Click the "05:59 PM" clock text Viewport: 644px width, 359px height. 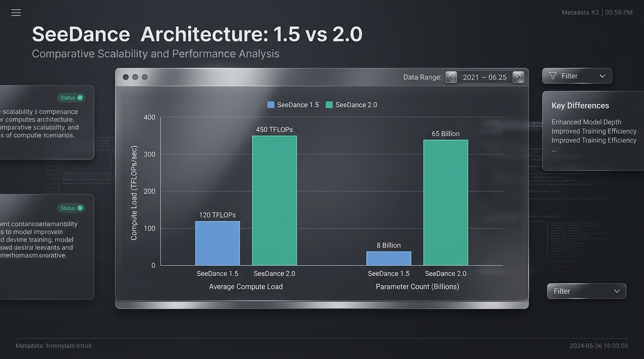(619, 13)
